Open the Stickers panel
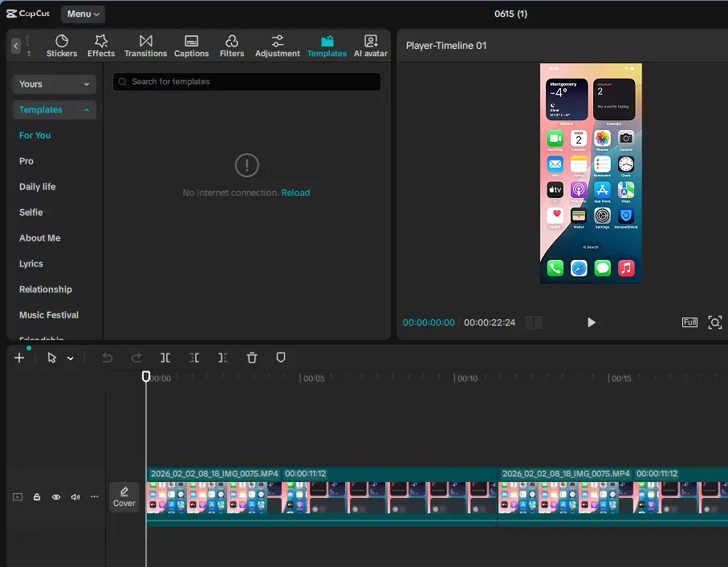This screenshot has height=567, width=728. click(62, 46)
